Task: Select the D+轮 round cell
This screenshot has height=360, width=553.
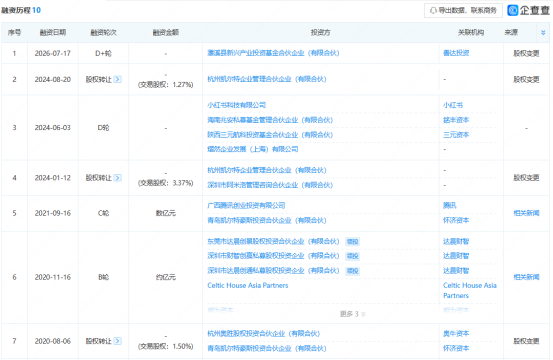Action: click(103, 53)
